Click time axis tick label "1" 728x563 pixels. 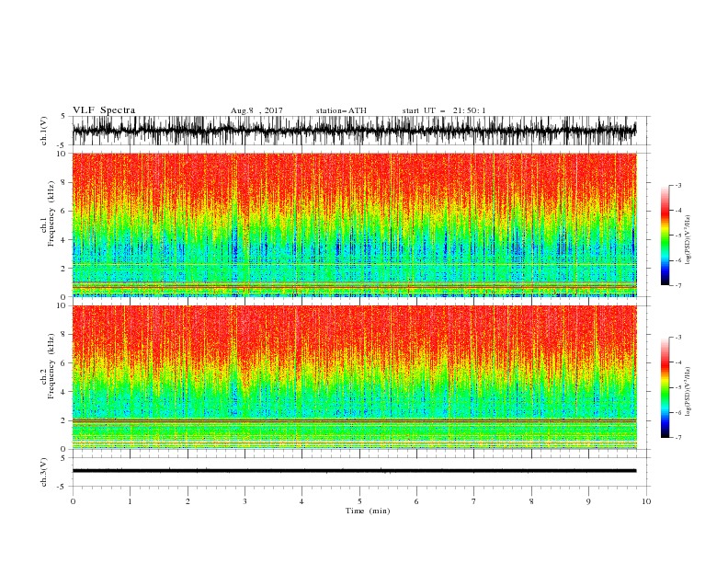130,501
